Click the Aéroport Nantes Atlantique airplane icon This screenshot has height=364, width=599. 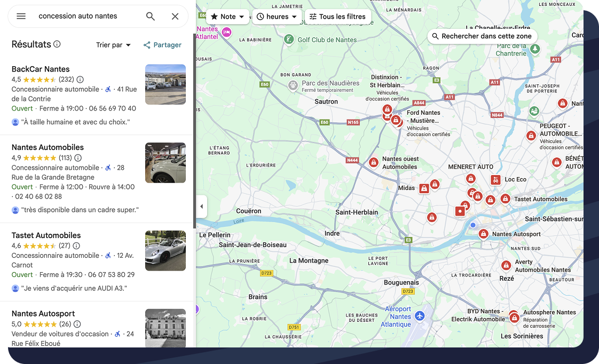click(420, 316)
